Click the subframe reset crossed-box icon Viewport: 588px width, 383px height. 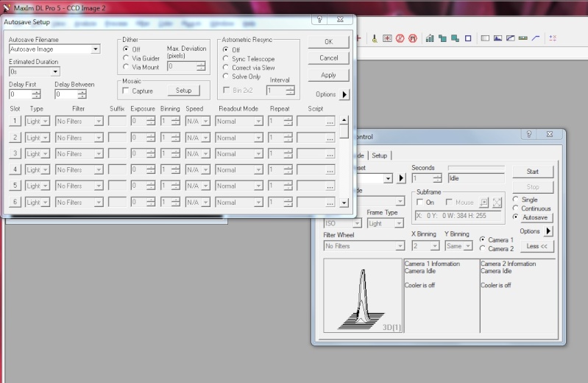pyautogui.click(x=497, y=203)
